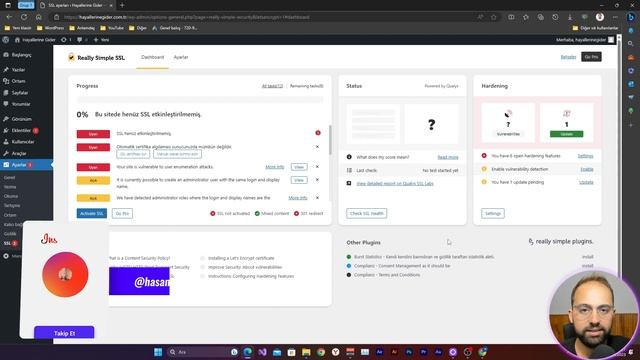Open the Yorumlar comments menu item

20,104
